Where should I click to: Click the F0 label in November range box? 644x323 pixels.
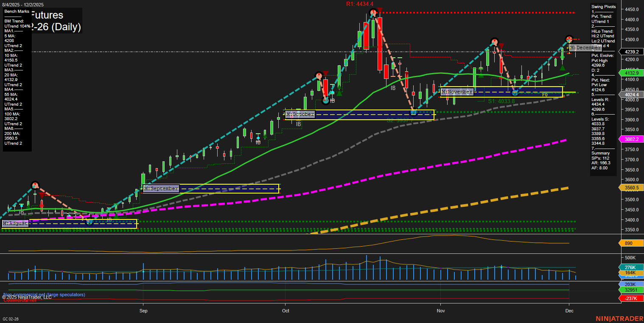pos(545,95)
